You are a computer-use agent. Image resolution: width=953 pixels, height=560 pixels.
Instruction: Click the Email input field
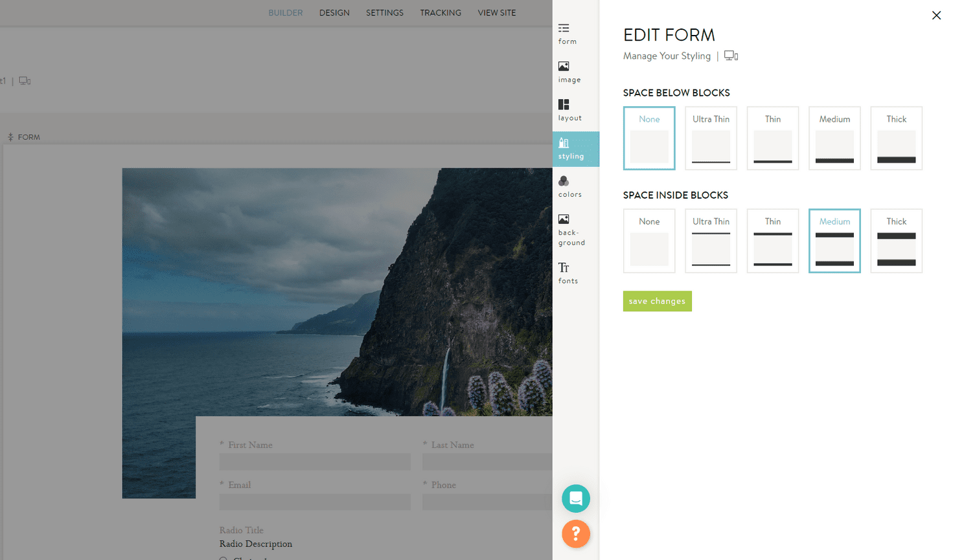point(314,502)
